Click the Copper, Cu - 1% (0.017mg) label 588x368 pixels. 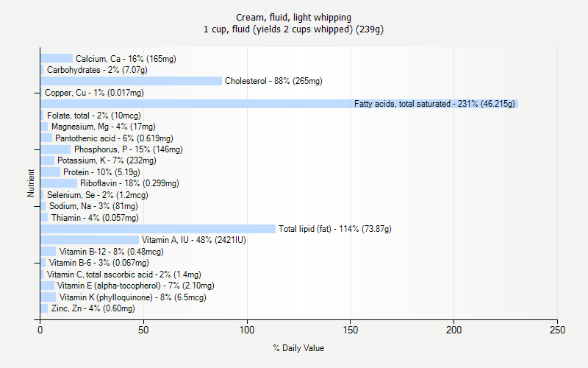click(94, 93)
